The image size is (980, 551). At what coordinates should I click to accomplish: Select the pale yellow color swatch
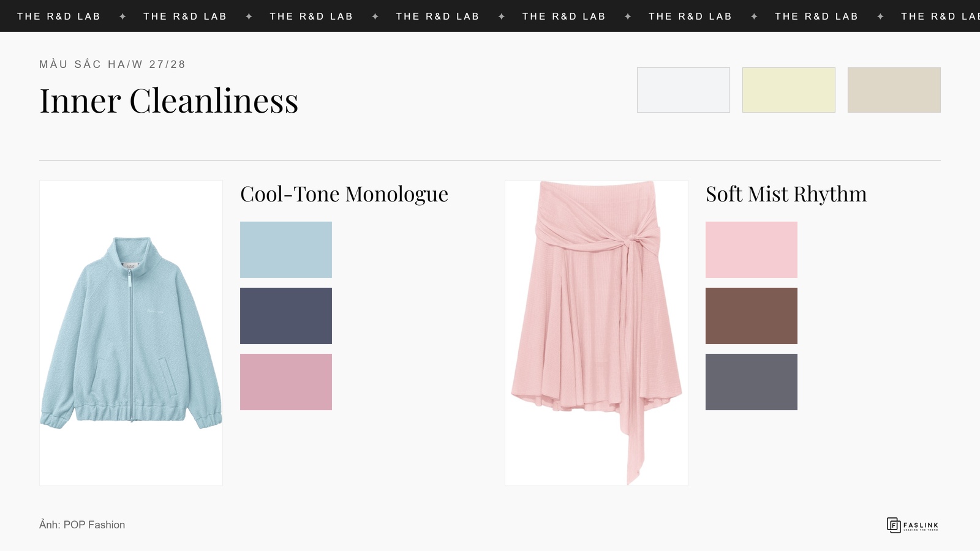[789, 90]
